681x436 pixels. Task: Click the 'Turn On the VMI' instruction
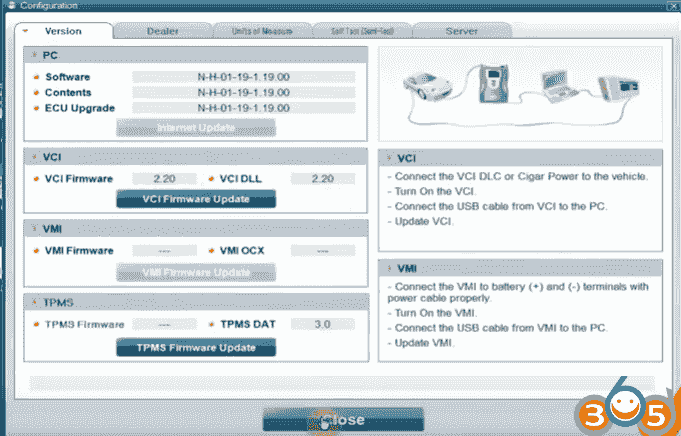pyautogui.click(x=432, y=313)
